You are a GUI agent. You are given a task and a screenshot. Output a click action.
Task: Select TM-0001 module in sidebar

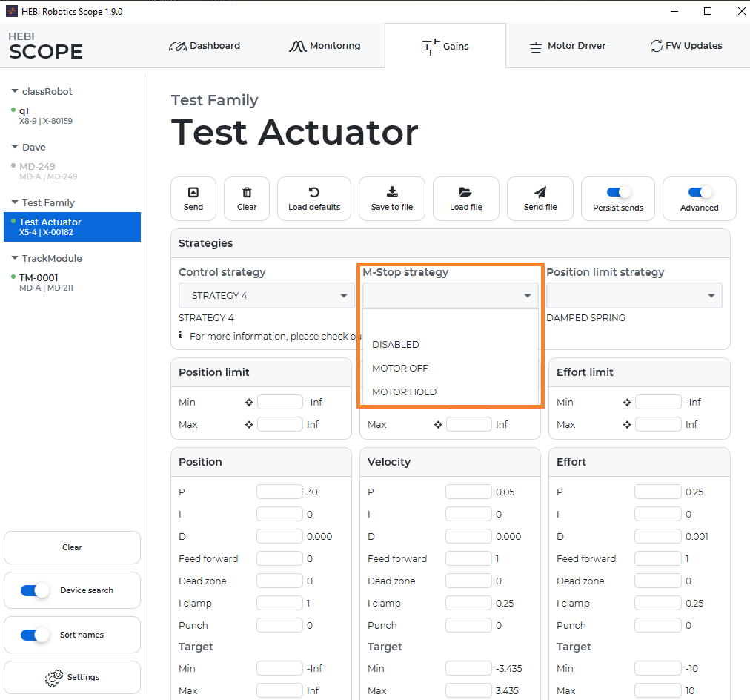[39, 277]
